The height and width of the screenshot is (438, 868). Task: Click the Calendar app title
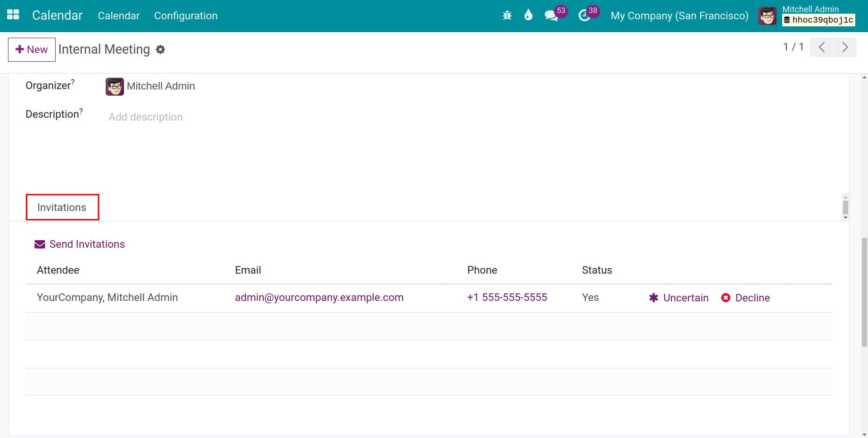[x=57, y=16]
